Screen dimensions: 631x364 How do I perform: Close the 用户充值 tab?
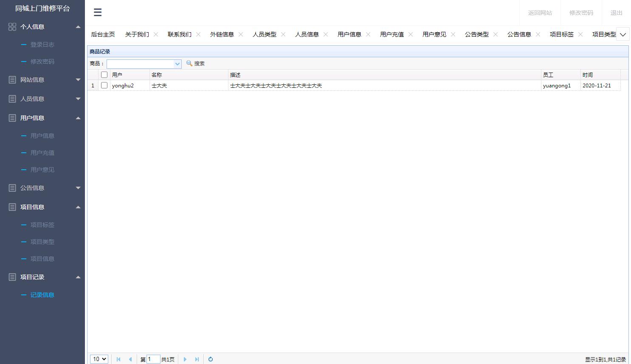[411, 34]
